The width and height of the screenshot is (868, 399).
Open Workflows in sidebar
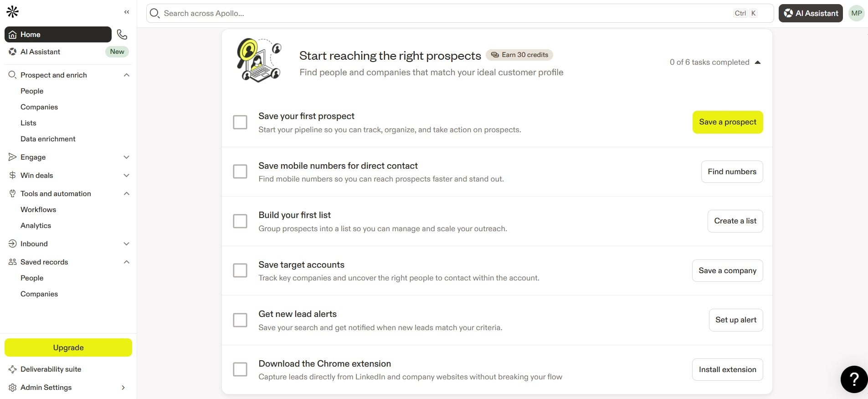(x=38, y=210)
